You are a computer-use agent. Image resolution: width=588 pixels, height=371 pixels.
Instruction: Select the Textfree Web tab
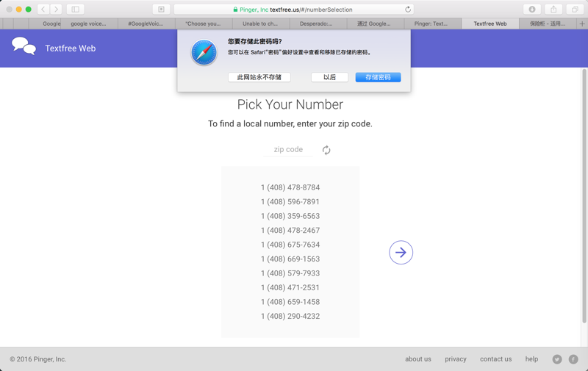[x=490, y=24]
